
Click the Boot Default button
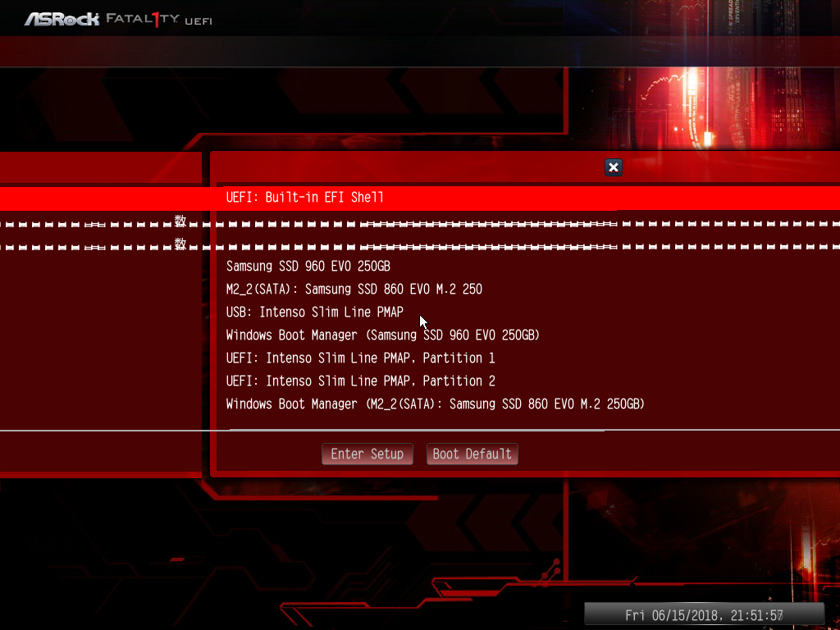tap(472, 454)
